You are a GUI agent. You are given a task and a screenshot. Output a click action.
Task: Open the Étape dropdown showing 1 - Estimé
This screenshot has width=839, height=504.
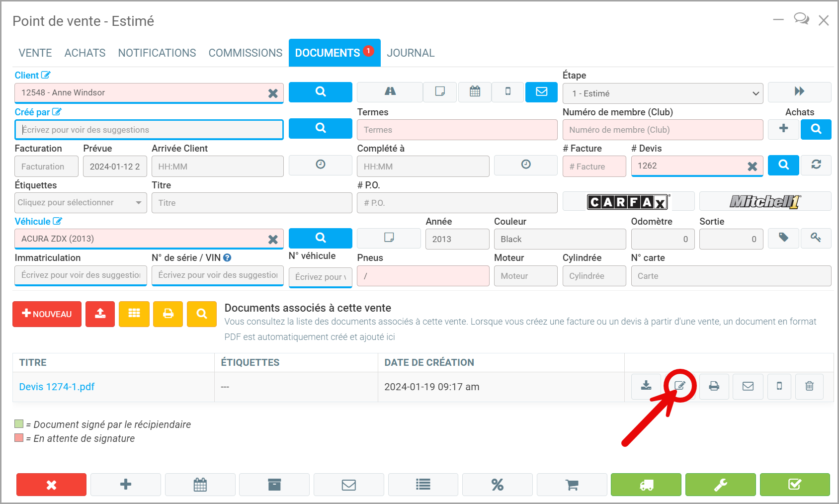663,93
